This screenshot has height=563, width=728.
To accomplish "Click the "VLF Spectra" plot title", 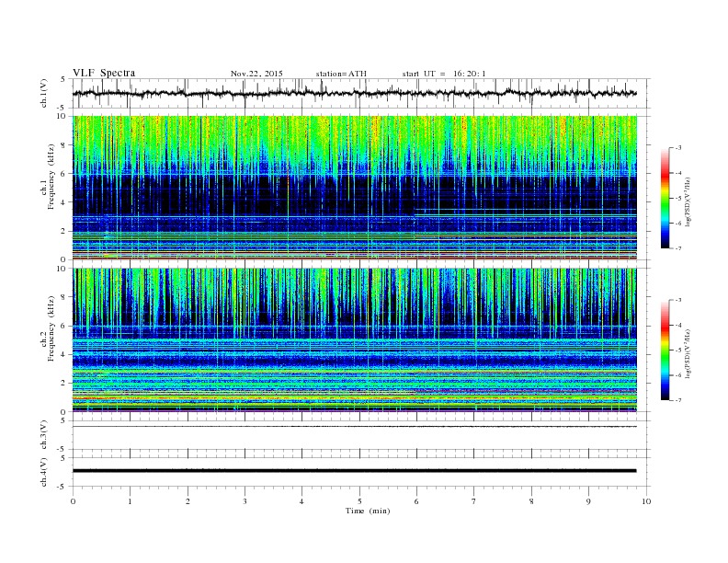I will point(104,73).
